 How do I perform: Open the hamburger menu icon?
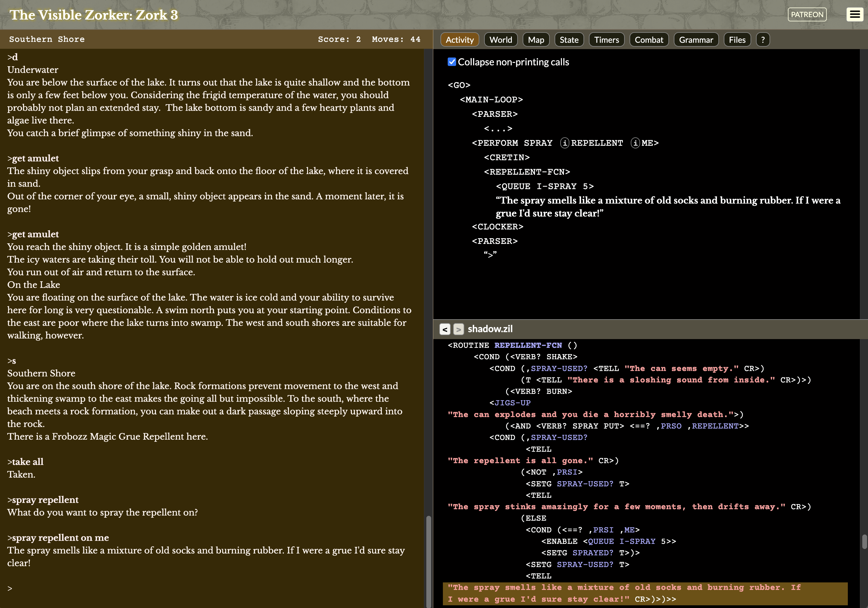pos(854,14)
